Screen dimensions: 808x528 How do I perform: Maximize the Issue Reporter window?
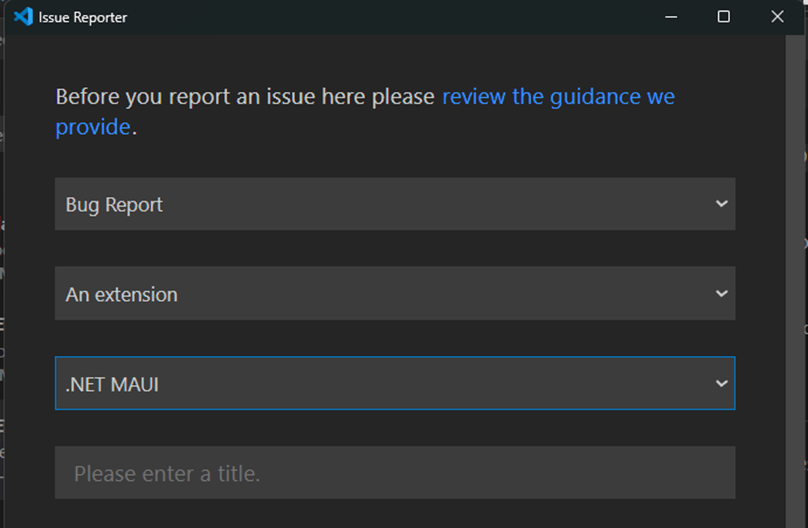pyautogui.click(x=723, y=17)
